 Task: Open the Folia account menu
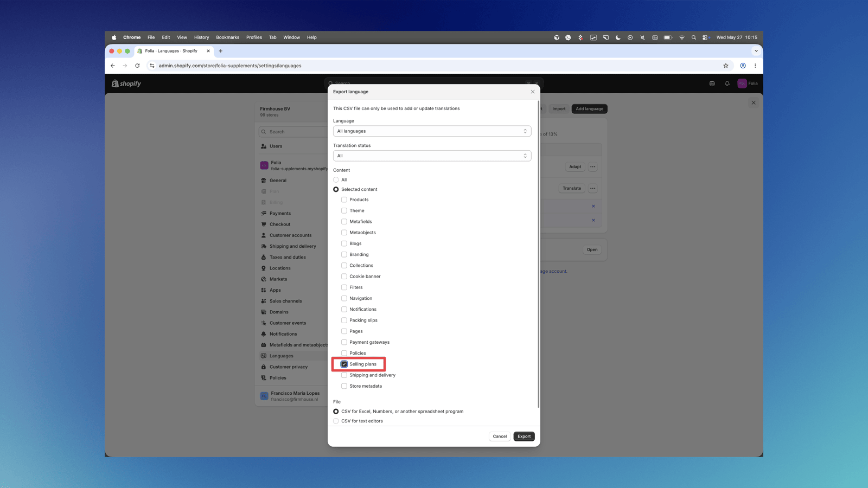[x=748, y=84]
